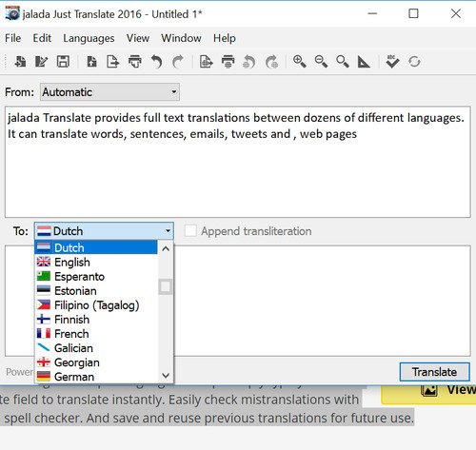The image size is (476, 450).
Task: Collapse the To language Dutch combo box
Action: [x=104, y=231]
